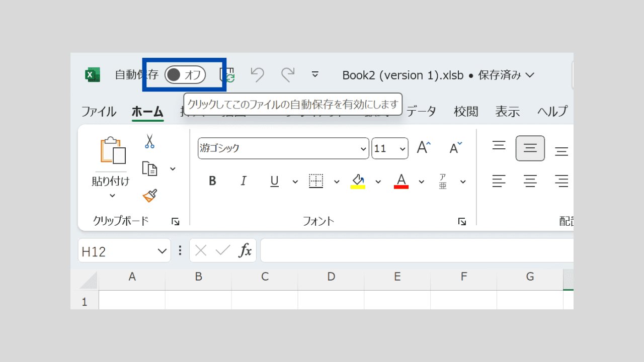Expand the 貼り付け options arrow

click(112, 196)
